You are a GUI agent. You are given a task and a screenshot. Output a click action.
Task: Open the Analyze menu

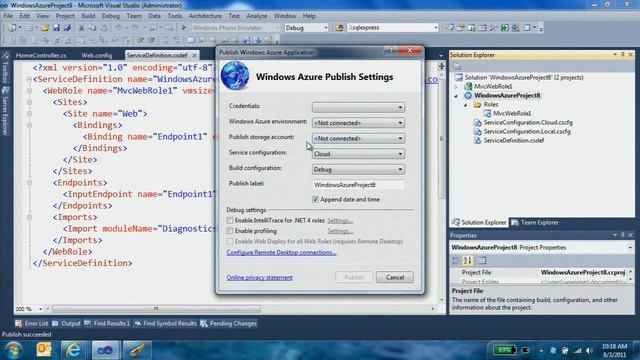coord(257,16)
